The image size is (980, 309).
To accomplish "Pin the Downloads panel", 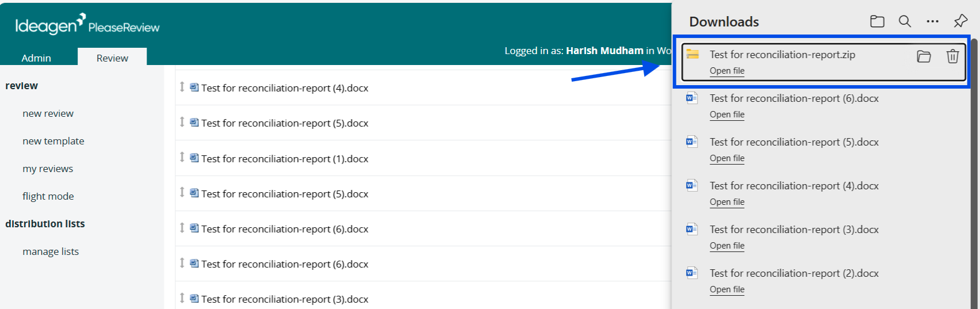I will point(960,21).
